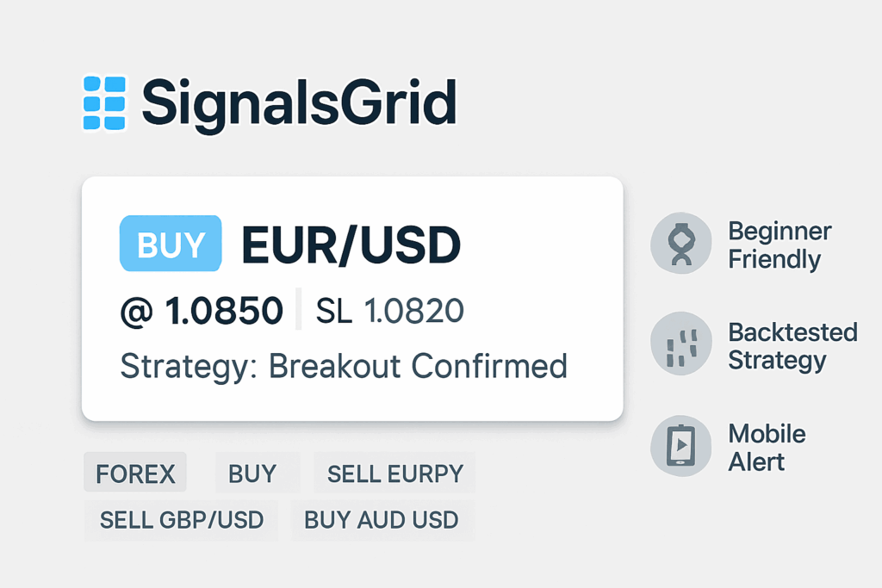
Task: Choose the SELL GBP/USD tag
Action: click(182, 520)
